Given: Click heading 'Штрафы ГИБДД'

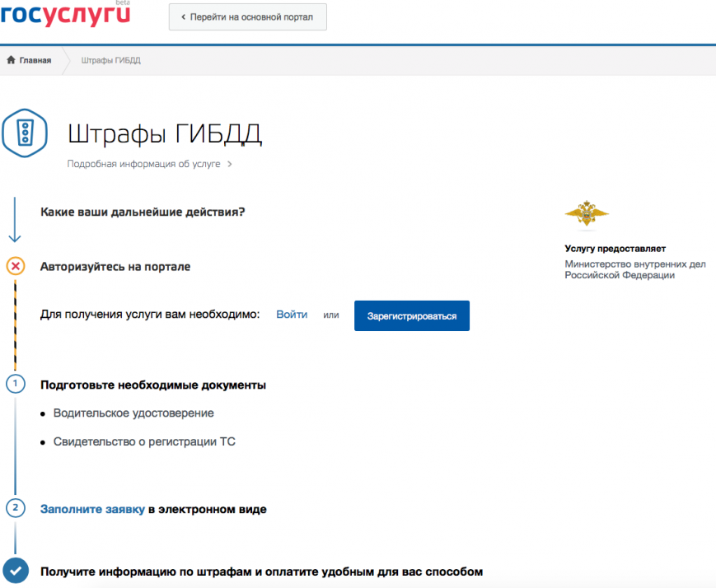Looking at the screenshot, I should tap(165, 133).
